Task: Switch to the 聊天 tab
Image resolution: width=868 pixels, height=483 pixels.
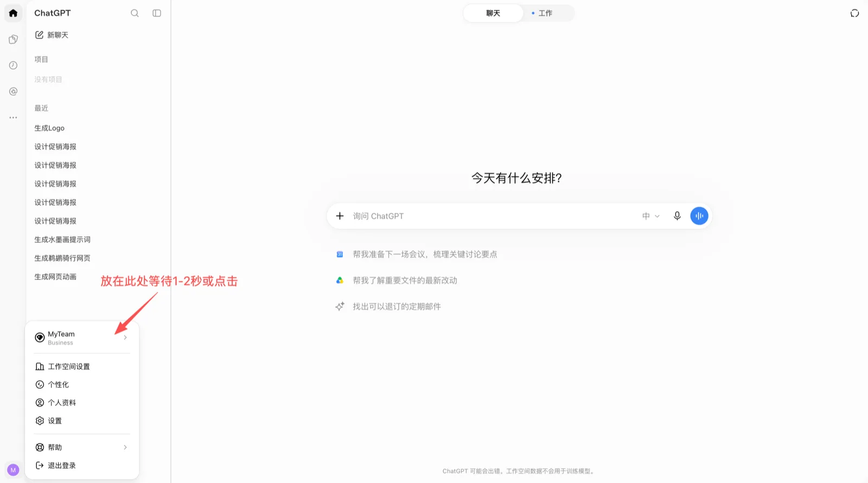Action: coord(493,13)
